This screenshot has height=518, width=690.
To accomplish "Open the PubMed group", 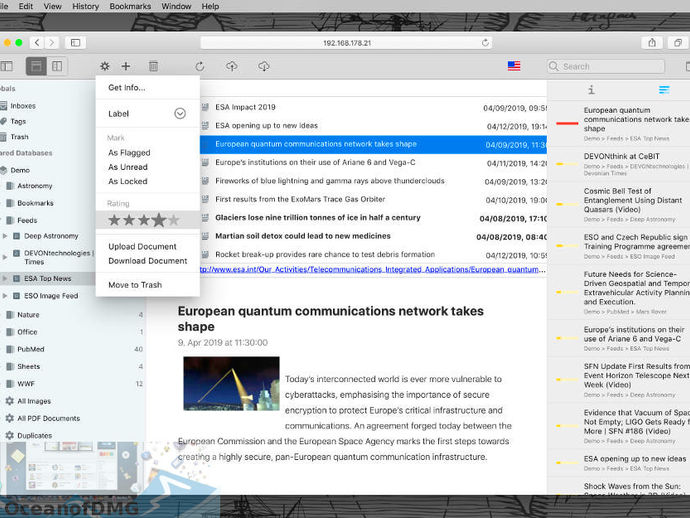I will pyautogui.click(x=31, y=349).
